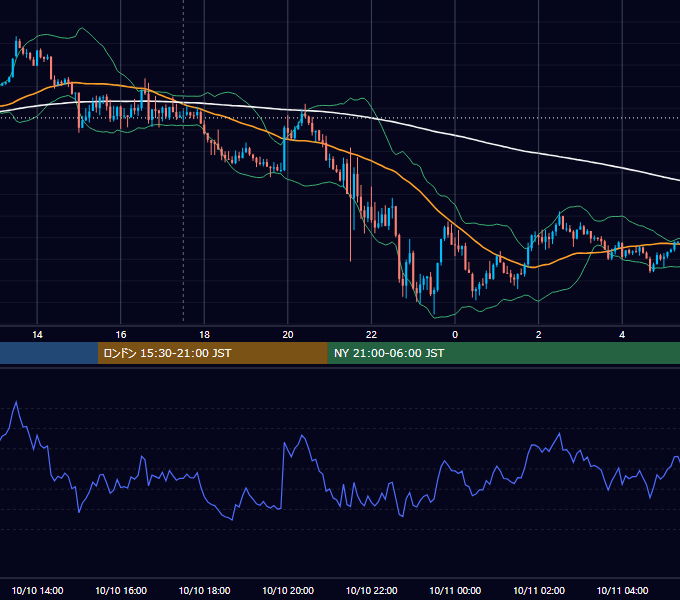Image resolution: width=680 pixels, height=600 pixels.
Task: Click the 0 hour axis label
Action: tap(455, 335)
